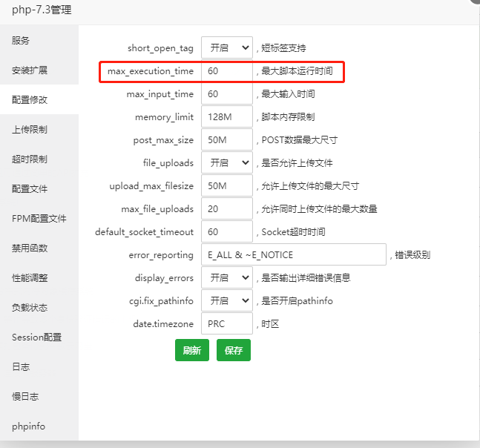The width and height of the screenshot is (480, 448).
Task: Open the 服务 sidebar tab
Action: tap(21, 41)
